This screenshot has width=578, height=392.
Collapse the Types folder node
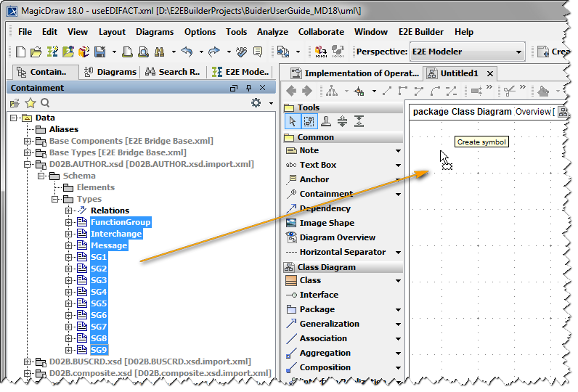[54, 199]
